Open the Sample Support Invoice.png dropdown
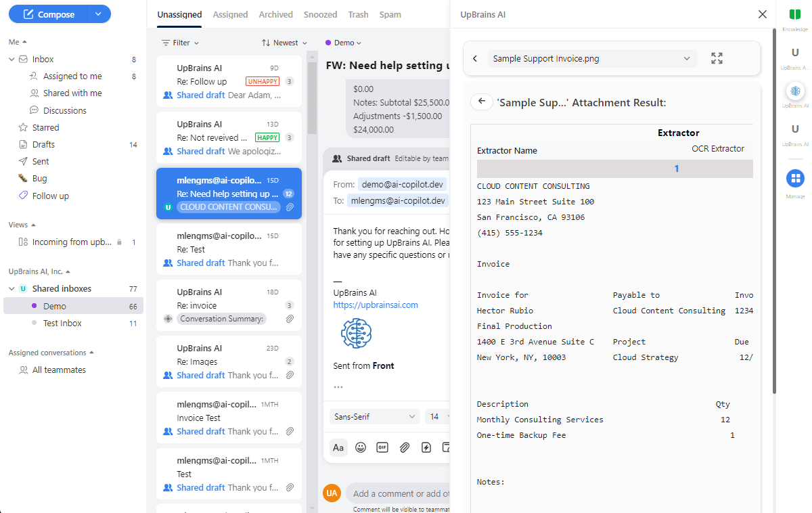The width and height of the screenshot is (812, 513). (x=592, y=59)
